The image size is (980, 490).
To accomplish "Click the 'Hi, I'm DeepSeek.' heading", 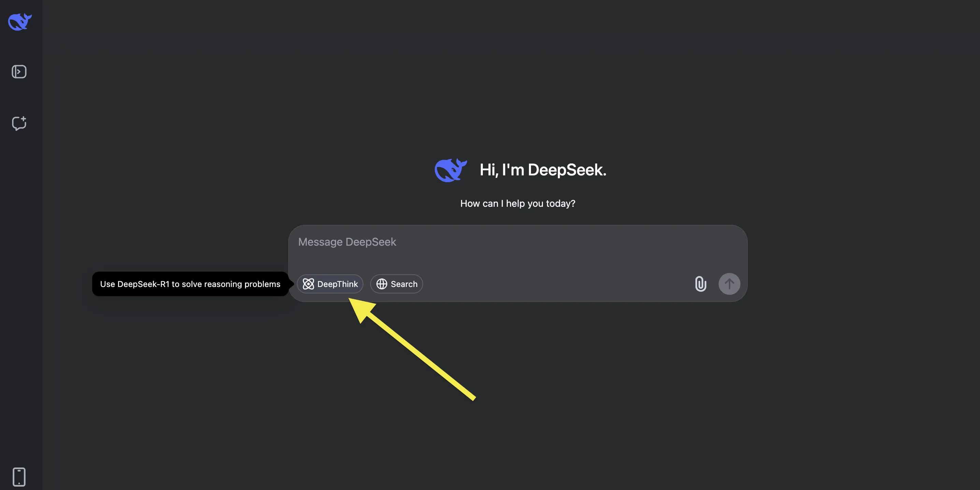I will click(x=543, y=170).
